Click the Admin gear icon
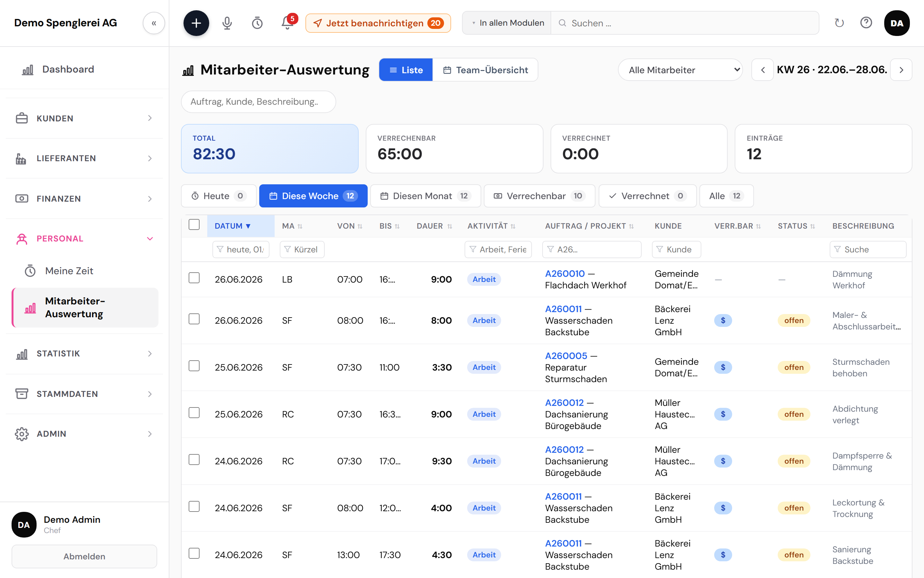Viewport: 924px width, 578px height. (x=22, y=434)
